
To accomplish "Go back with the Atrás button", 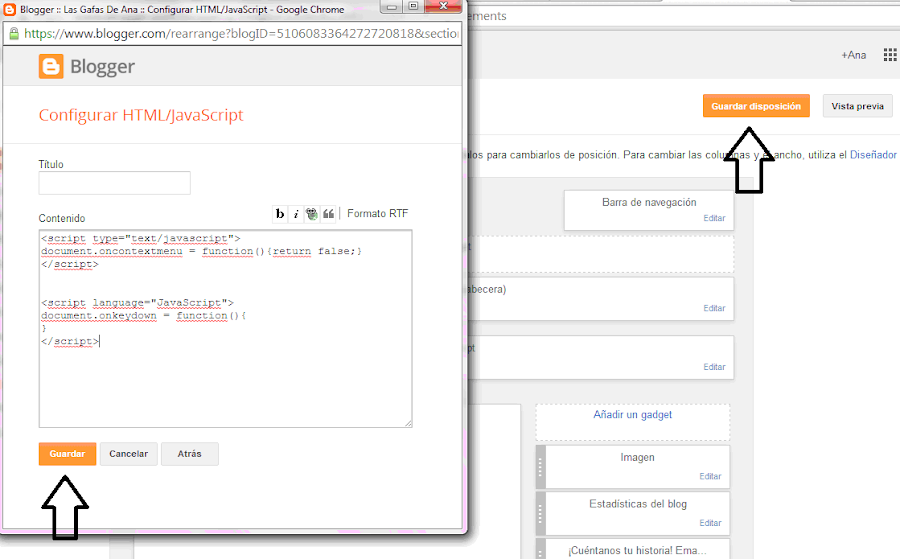I will 189,454.
